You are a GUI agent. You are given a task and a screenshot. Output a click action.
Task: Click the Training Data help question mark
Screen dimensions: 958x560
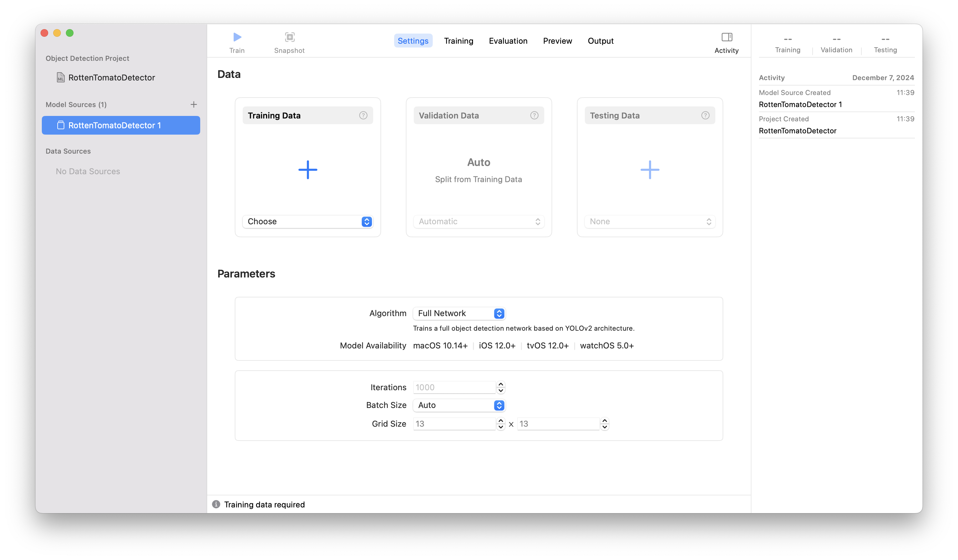coord(363,116)
